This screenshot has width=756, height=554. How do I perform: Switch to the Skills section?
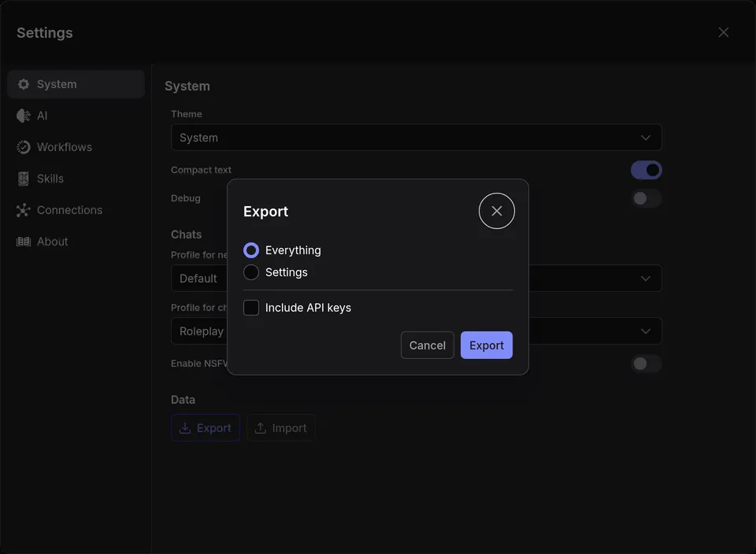tap(76, 179)
